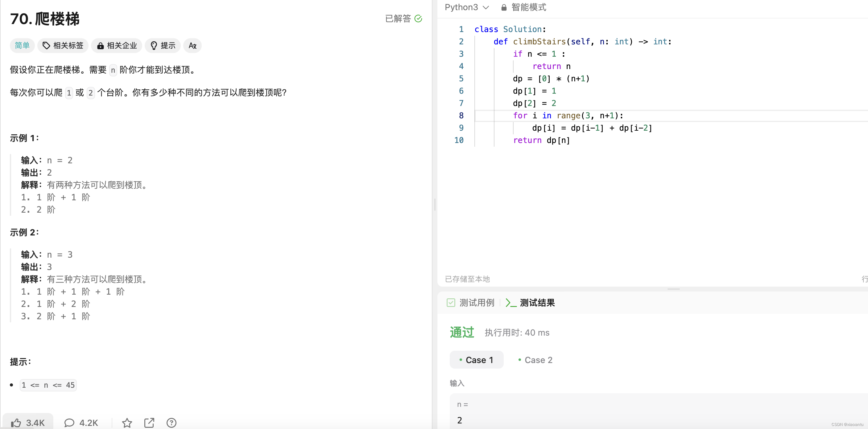Image resolution: width=868 pixels, height=429 pixels.
Task: Click the 简单 difficulty tag
Action: (x=22, y=46)
